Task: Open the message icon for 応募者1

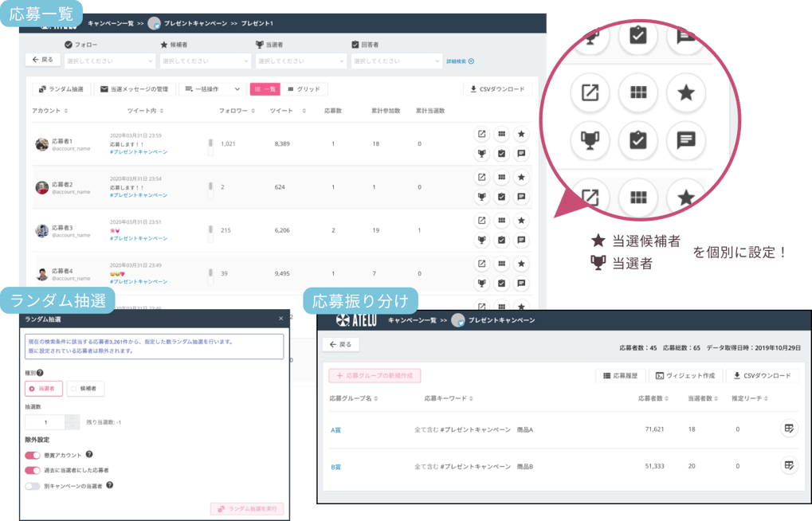Action: click(521, 153)
